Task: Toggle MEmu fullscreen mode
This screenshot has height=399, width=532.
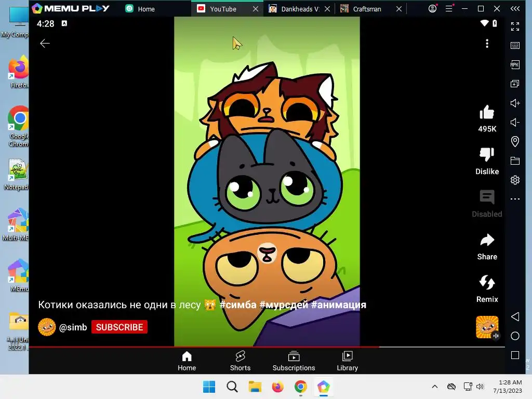Action: [515, 26]
